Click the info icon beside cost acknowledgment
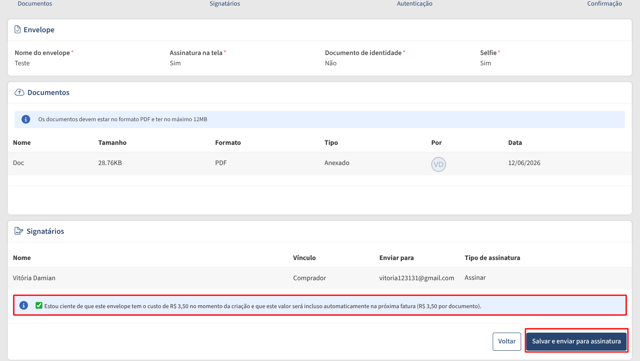The width and height of the screenshot is (640, 361). point(24,305)
